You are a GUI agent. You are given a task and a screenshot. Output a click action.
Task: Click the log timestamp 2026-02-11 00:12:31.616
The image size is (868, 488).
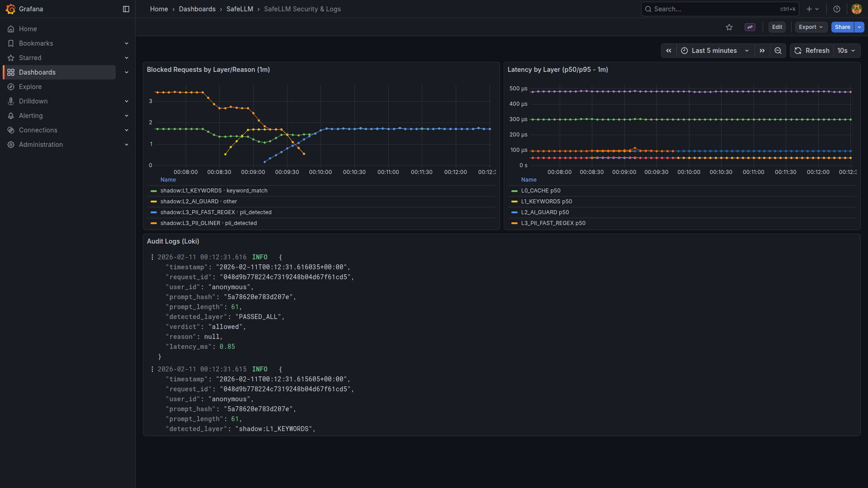tap(202, 257)
